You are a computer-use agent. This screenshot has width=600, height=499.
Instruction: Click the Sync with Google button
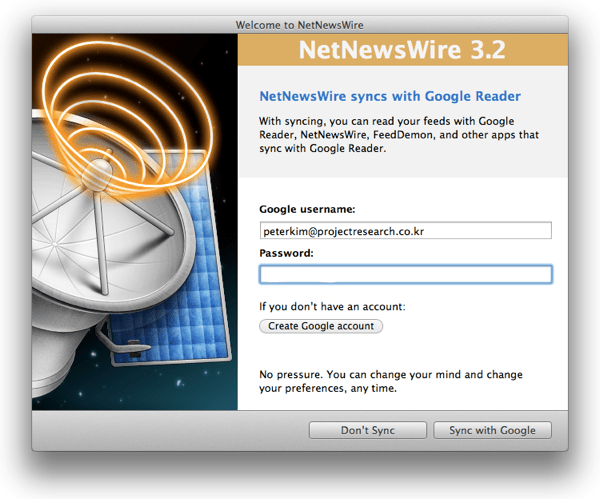(x=492, y=430)
